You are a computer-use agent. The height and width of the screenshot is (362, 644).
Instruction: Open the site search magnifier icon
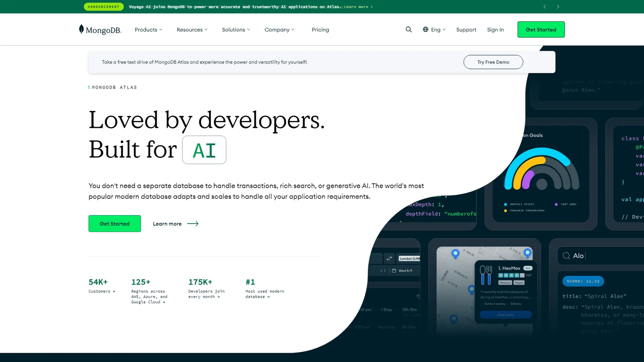pos(409,29)
